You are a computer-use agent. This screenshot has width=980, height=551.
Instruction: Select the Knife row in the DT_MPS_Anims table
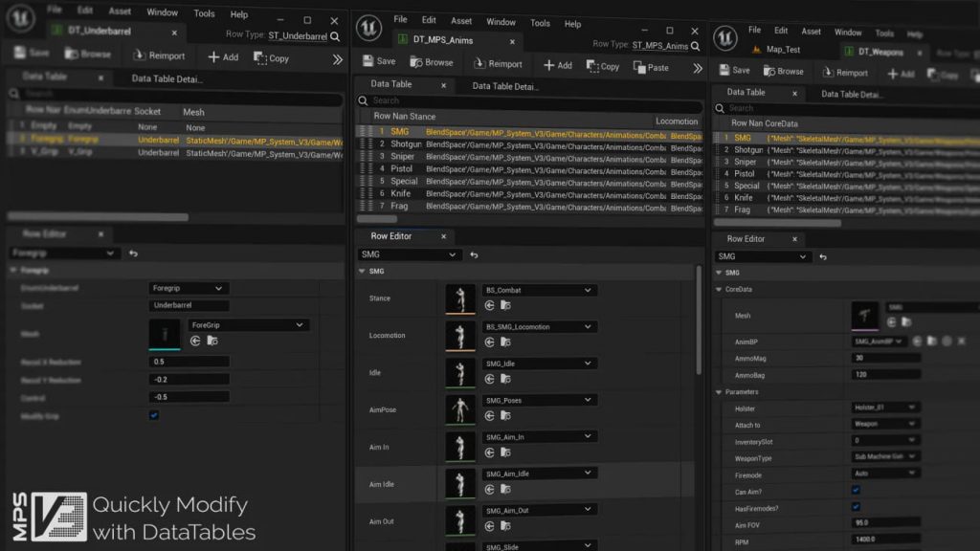tap(529, 194)
